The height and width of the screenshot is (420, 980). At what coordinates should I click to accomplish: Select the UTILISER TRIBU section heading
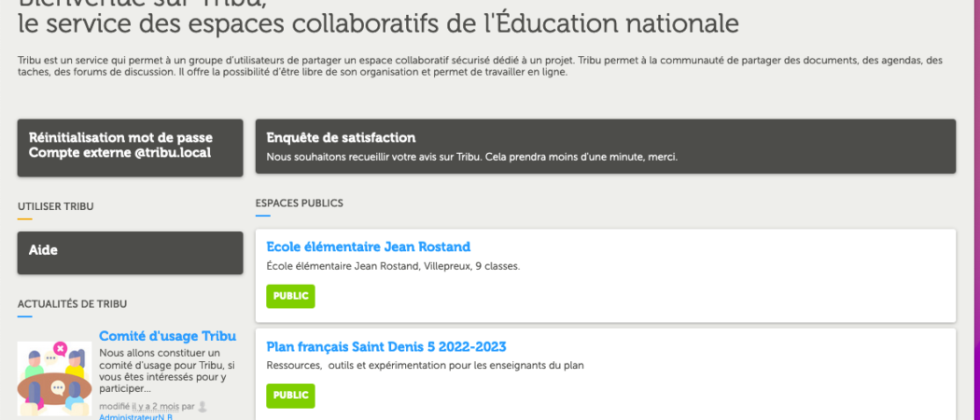pos(56,206)
